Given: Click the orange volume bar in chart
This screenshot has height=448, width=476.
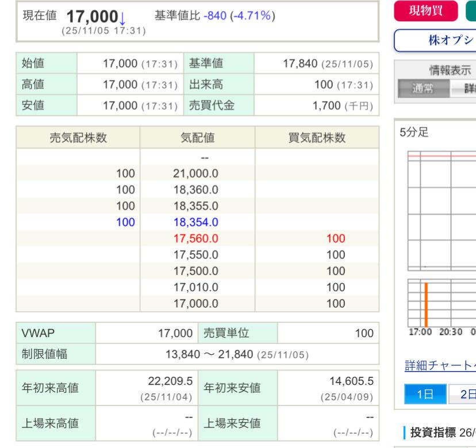Looking at the screenshot, I should [426, 304].
